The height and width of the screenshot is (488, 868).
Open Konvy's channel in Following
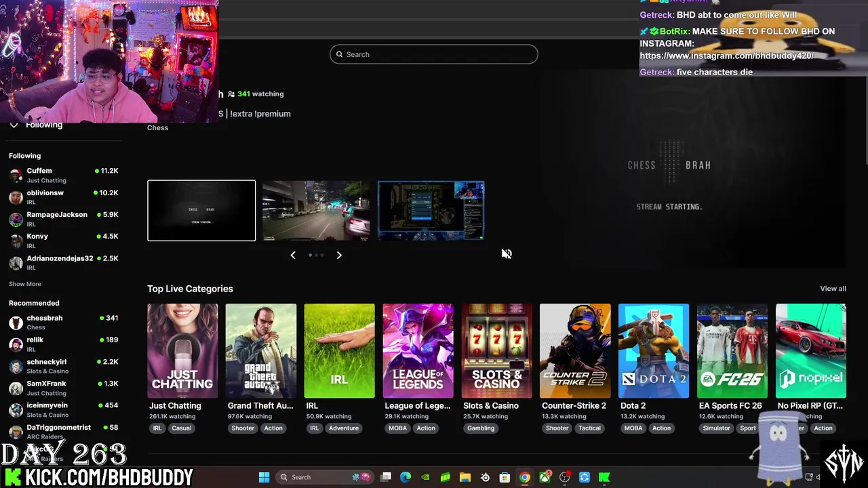pyautogui.click(x=64, y=241)
